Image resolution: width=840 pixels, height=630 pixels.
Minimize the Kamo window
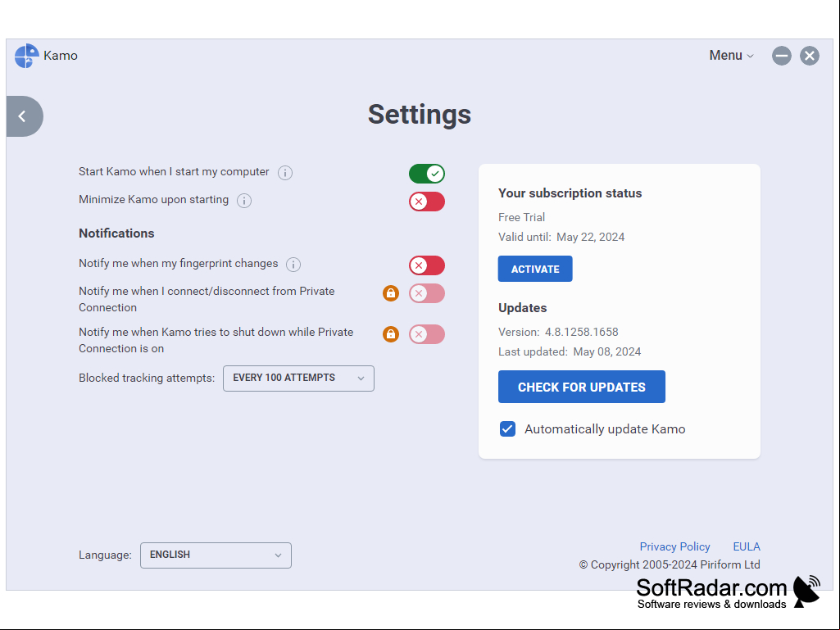[782, 56]
